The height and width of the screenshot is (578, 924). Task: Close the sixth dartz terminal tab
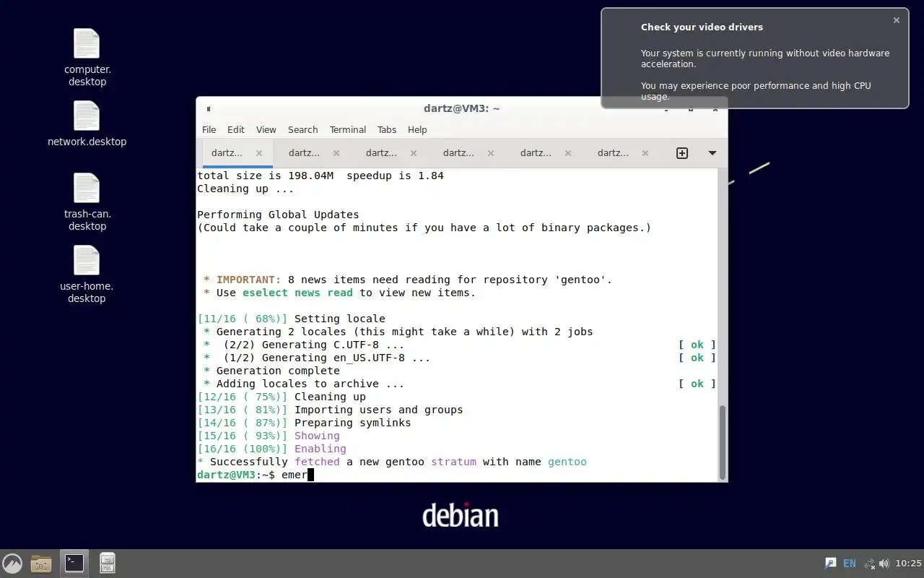tap(645, 153)
